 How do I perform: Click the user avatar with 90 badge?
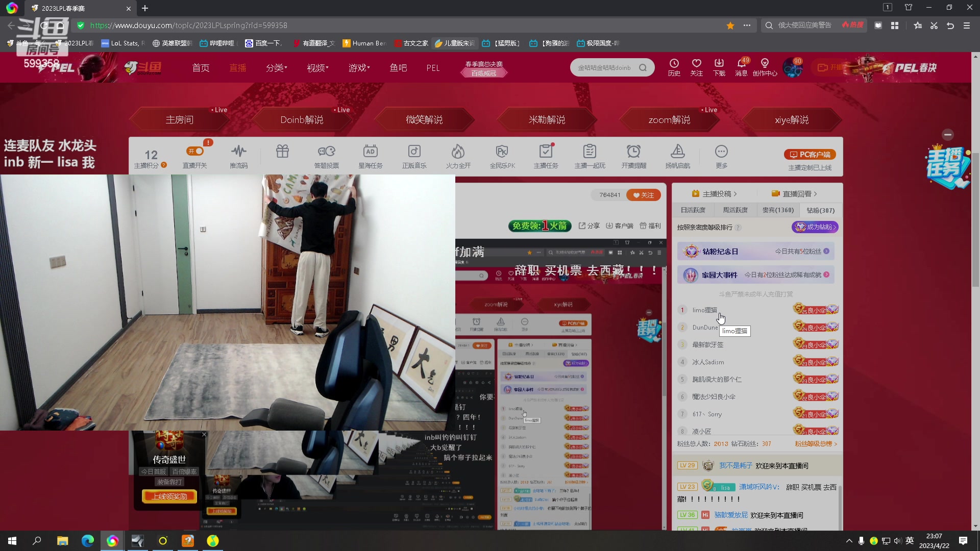[x=793, y=67]
